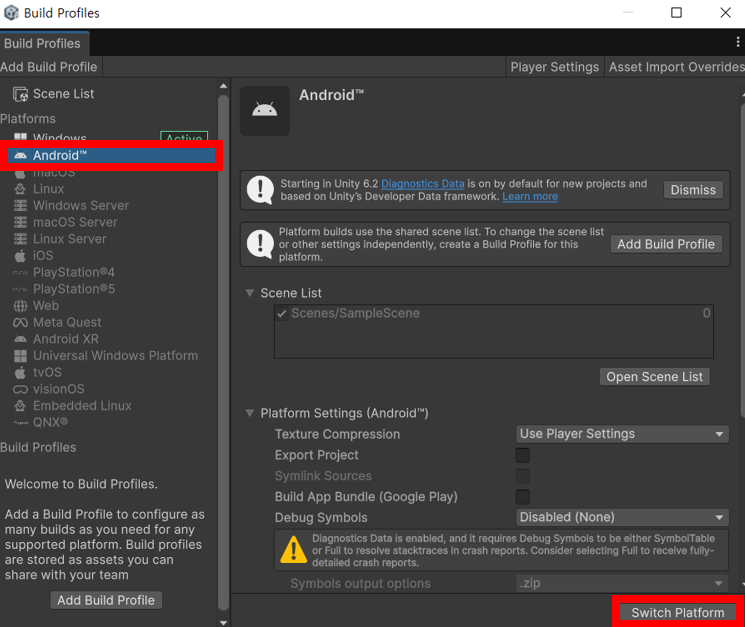Collapse Platform Settings (Android) section

[x=249, y=413]
